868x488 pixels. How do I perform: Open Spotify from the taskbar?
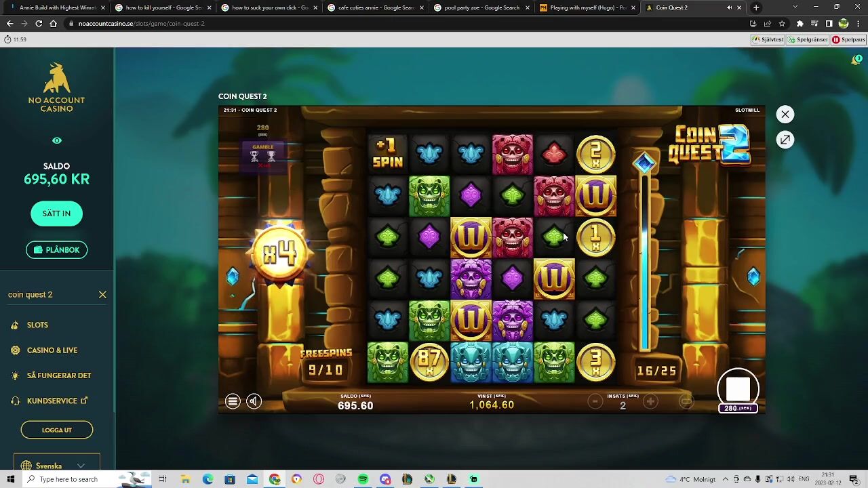(x=363, y=479)
